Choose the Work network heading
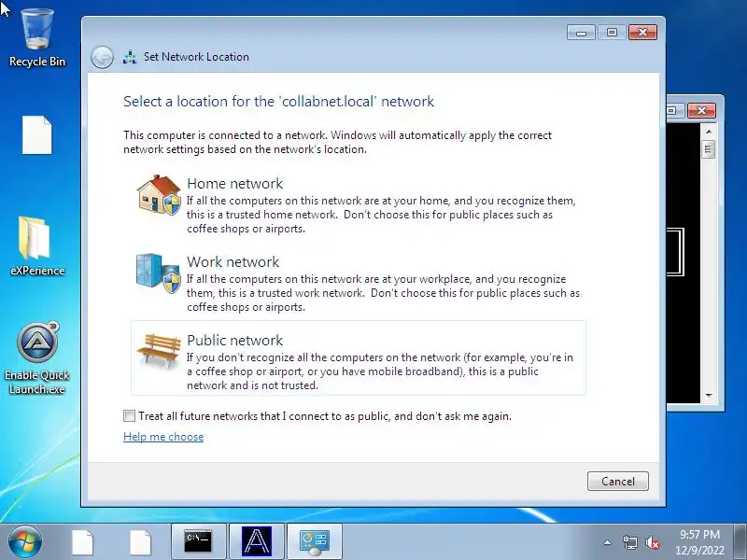 click(233, 262)
